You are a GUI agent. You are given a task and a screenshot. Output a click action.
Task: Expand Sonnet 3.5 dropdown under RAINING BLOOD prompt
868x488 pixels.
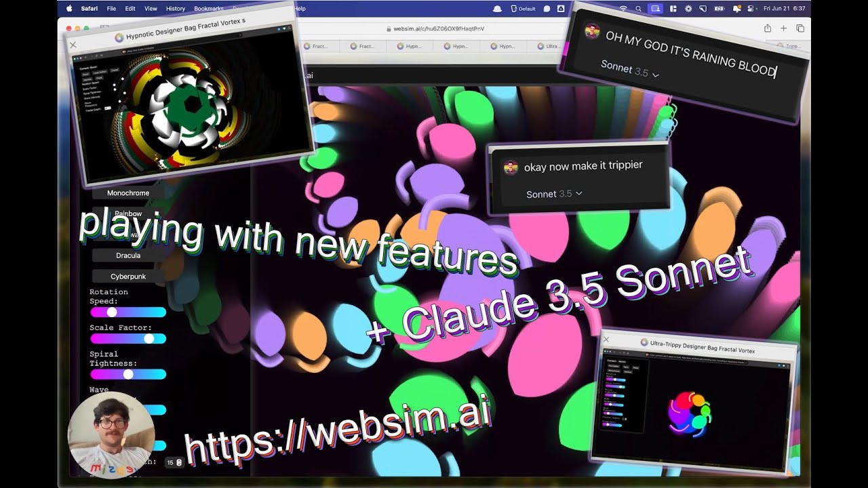tap(629, 70)
